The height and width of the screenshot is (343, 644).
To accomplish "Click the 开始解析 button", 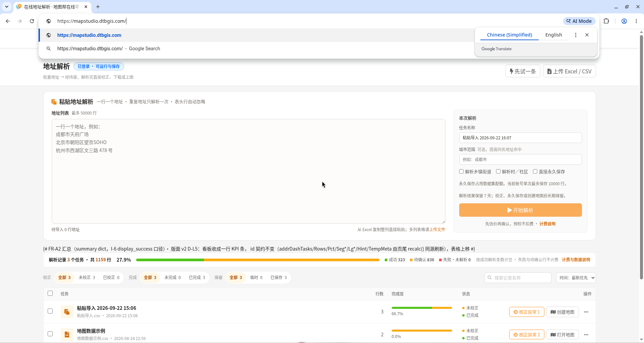I will 520,210.
